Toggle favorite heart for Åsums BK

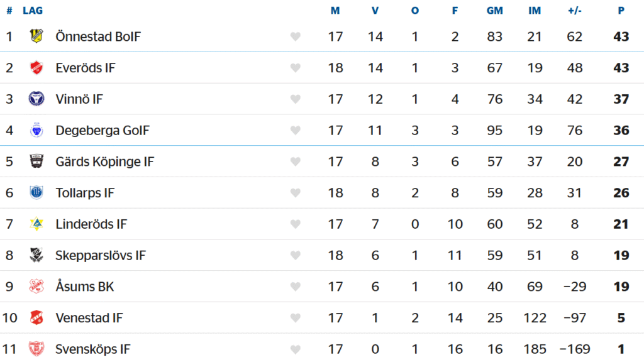pyautogui.click(x=296, y=287)
